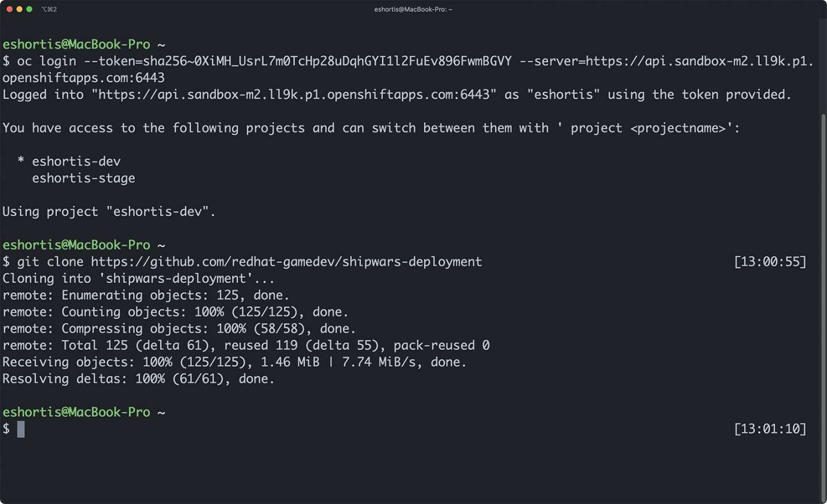Click the block cursor at the last prompt

tap(21, 429)
